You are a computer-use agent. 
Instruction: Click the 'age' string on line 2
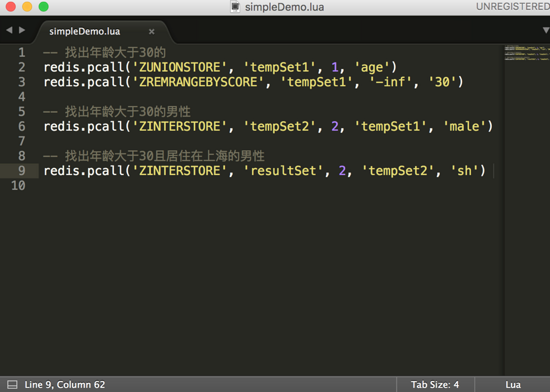pyautogui.click(x=372, y=67)
